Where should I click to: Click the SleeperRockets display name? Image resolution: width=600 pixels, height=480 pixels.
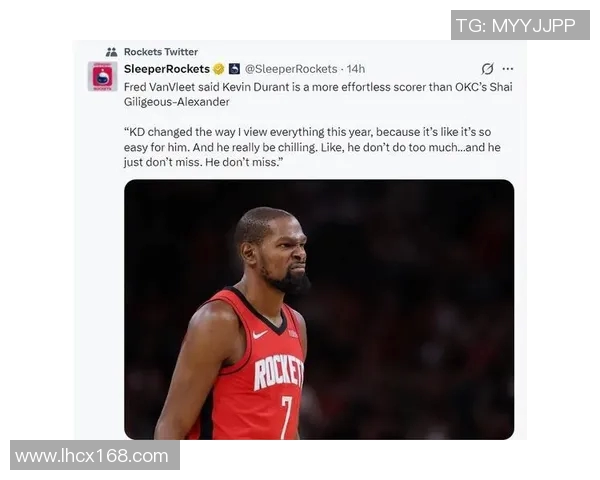tap(167, 69)
